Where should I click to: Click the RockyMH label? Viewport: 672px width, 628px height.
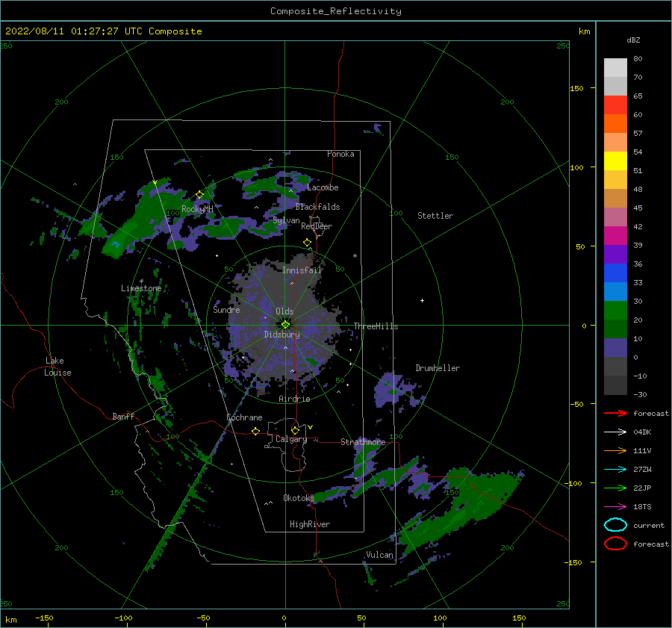tap(197, 209)
